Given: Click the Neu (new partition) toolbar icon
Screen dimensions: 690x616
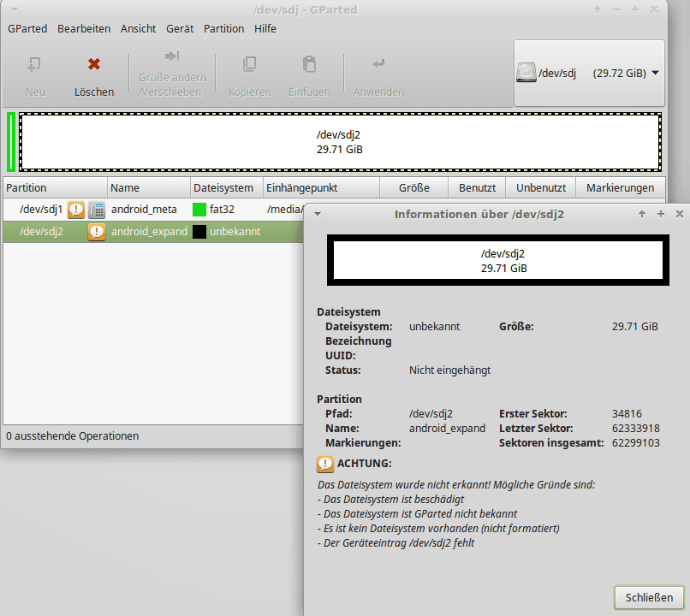Looking at the screenshot, I should (x=34, y=64).
